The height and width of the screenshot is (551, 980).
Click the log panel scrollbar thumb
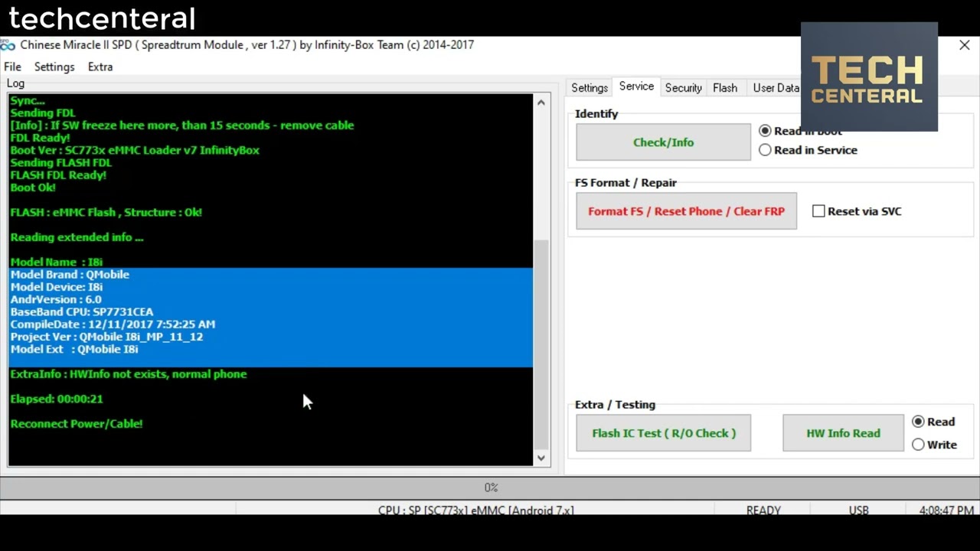pos(541,344)
